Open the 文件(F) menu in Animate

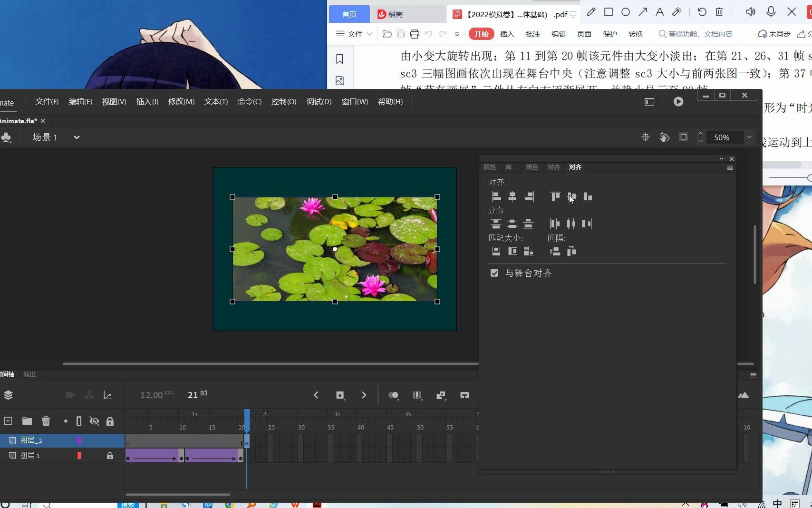[47, 102]
